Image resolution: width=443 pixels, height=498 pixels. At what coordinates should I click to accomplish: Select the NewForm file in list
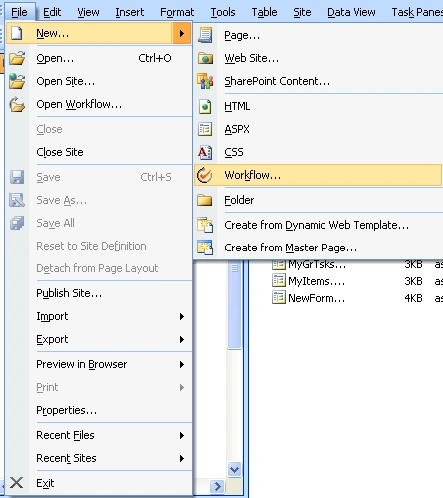316,298
